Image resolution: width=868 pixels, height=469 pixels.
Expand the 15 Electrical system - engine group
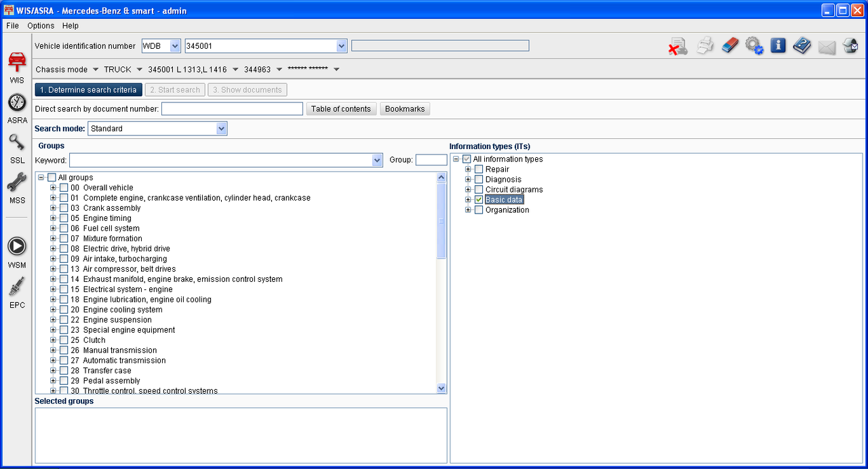pyautogui.click(x=54, y=289)
